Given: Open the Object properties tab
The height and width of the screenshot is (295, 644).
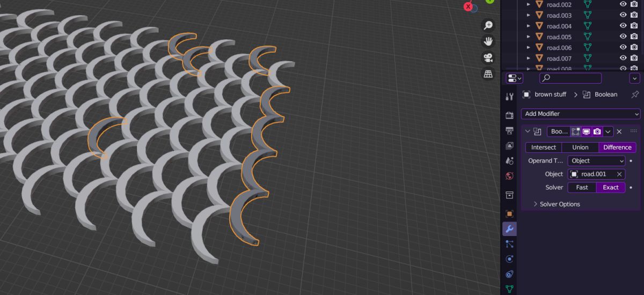Looking at the screenshot, I should tap(509, 213).
